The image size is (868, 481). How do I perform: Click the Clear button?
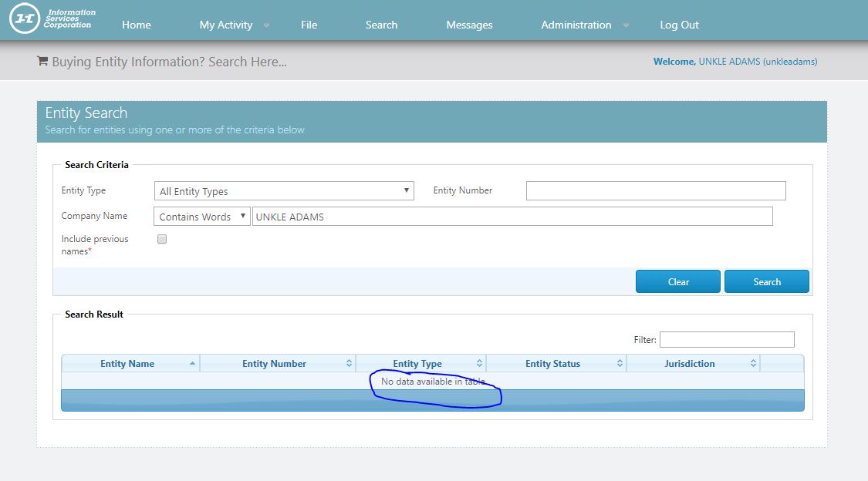tap(678, 281)
